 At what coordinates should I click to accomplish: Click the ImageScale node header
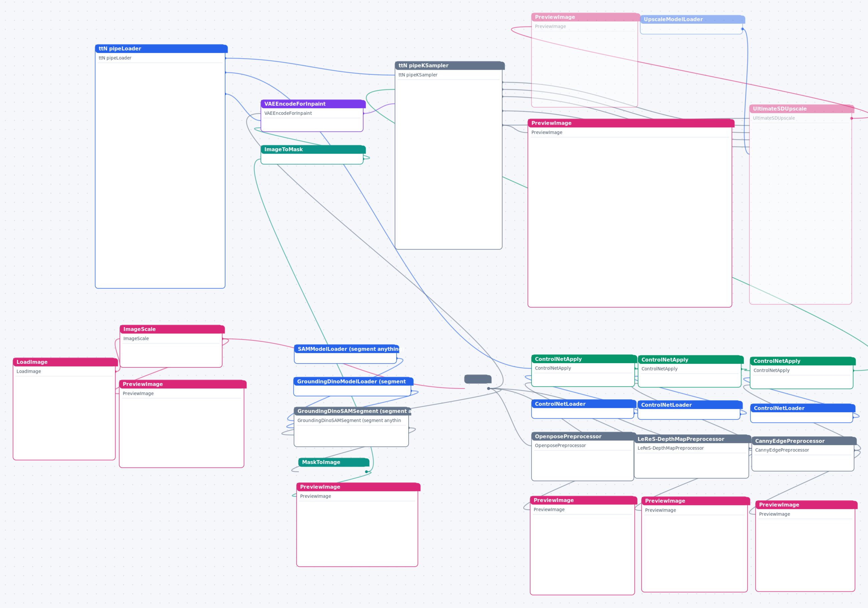pos(172,329)
